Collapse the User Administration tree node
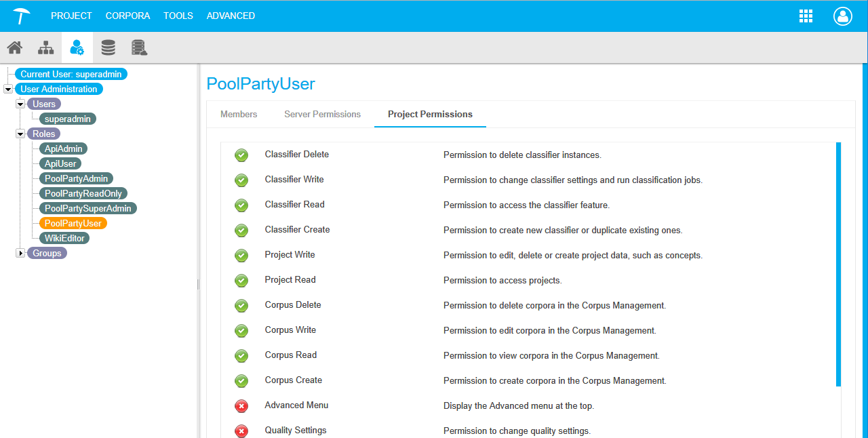 (x=8, y=89)
